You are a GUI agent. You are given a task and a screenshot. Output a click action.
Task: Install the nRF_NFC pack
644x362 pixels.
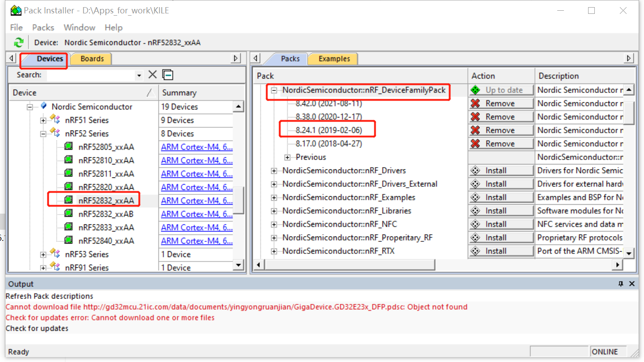501,224
